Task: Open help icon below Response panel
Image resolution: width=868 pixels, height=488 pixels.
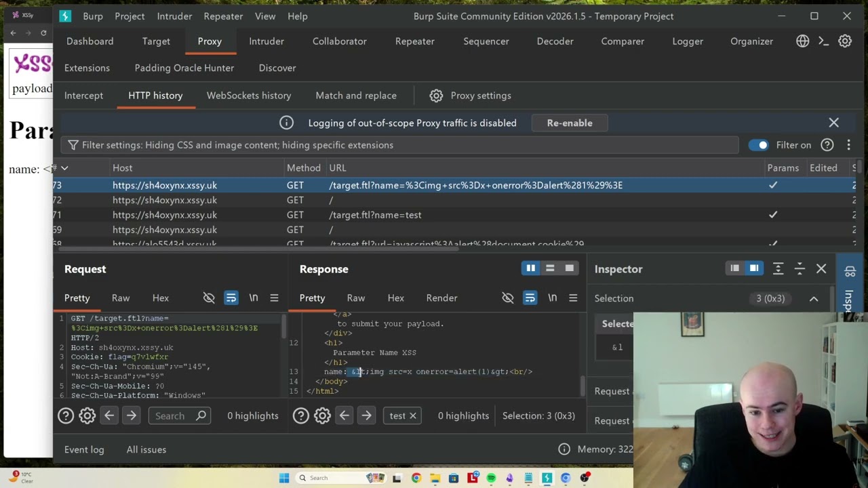Action: click(301, 415)
